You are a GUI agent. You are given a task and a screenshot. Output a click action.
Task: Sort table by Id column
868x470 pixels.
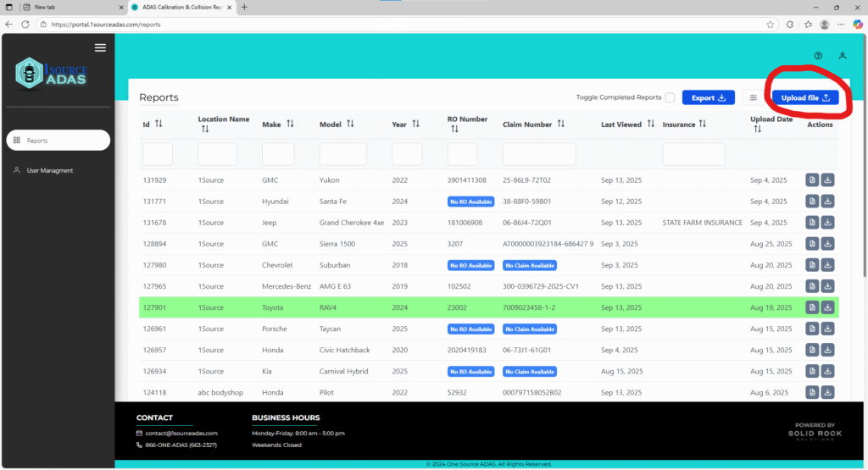click(x=159, y=124)
